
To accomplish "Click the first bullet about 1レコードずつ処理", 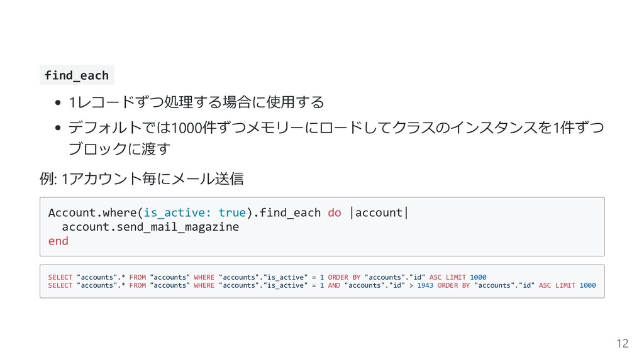I will click(196, 102).
